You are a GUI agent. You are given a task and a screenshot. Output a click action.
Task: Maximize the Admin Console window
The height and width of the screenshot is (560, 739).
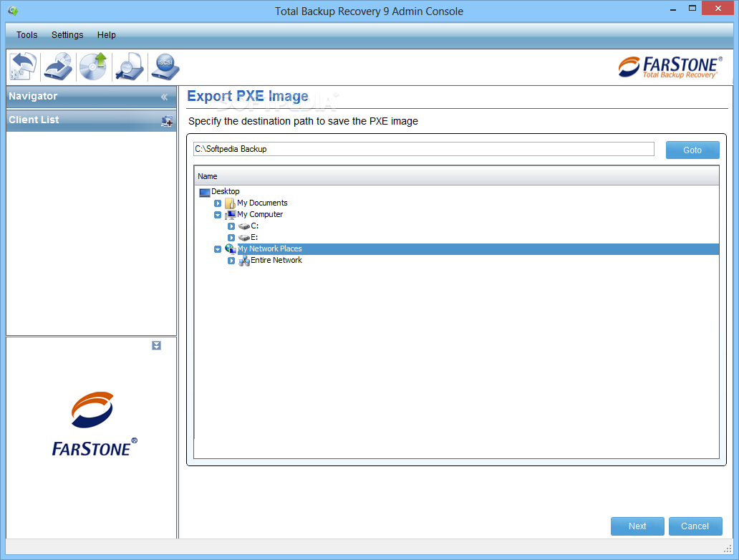click(x=692, y=9)
